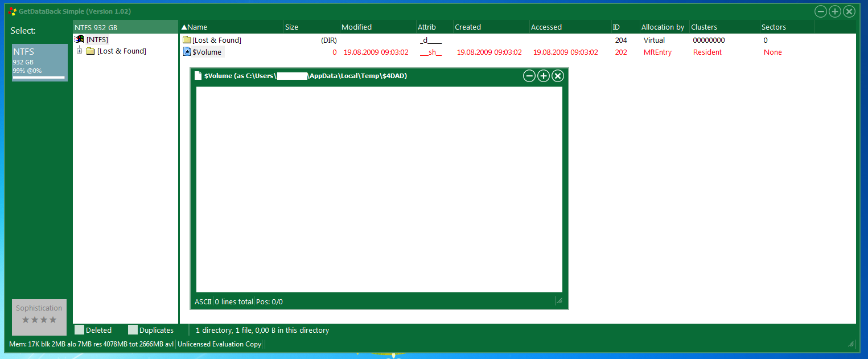Click $Volume created date cell
This screenshot has width=868, height=359.
coord(489,52)
